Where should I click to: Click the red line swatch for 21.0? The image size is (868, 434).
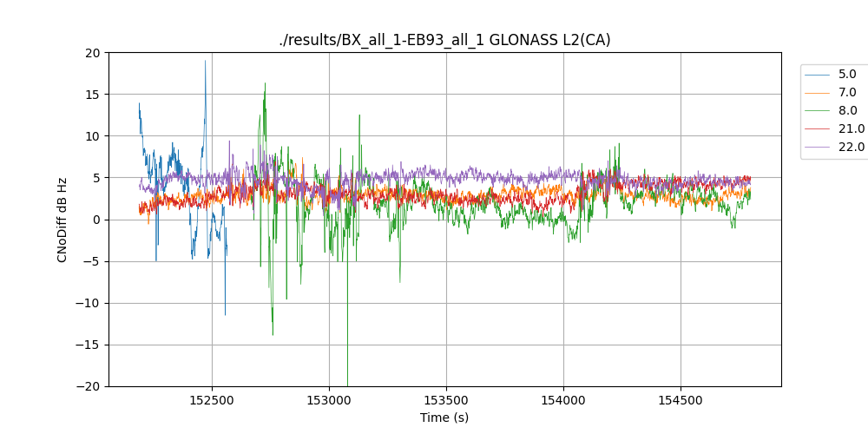point(818,129)
